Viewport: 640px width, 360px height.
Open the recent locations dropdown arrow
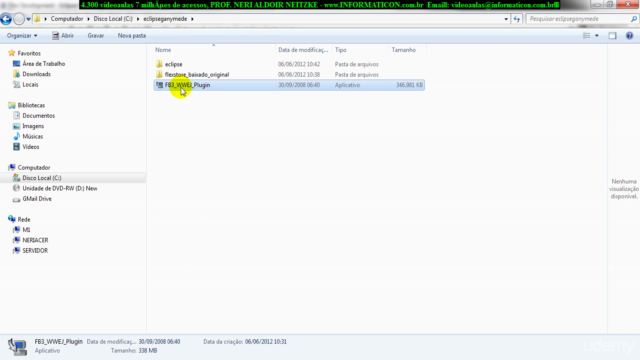pyautogui.click(x=28, y=19)
